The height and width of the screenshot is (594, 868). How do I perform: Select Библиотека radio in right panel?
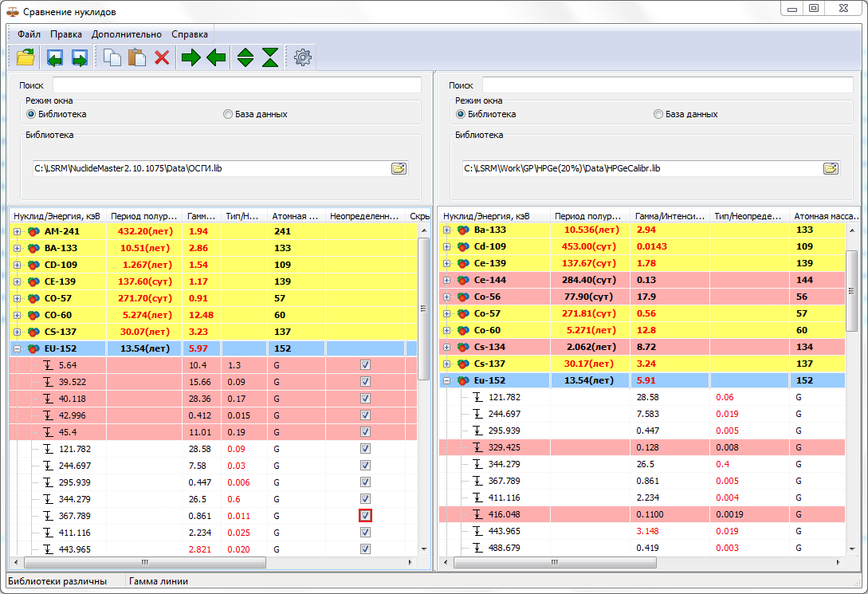(461, 114)
